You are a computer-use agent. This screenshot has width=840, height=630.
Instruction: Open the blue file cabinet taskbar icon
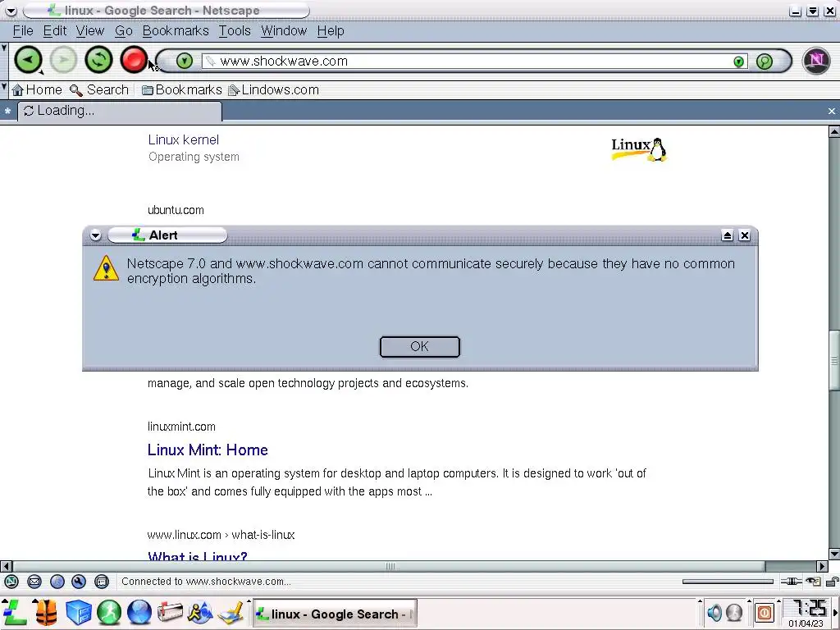point(79,612)
